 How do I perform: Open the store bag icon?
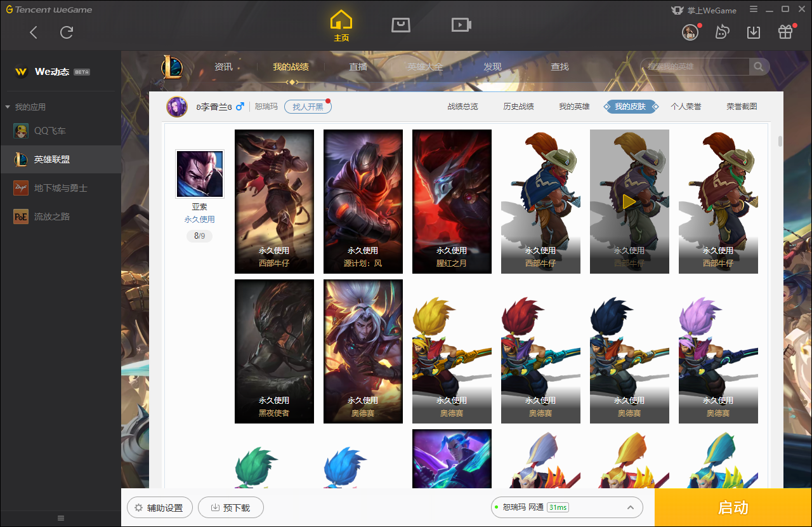[401, 25]
